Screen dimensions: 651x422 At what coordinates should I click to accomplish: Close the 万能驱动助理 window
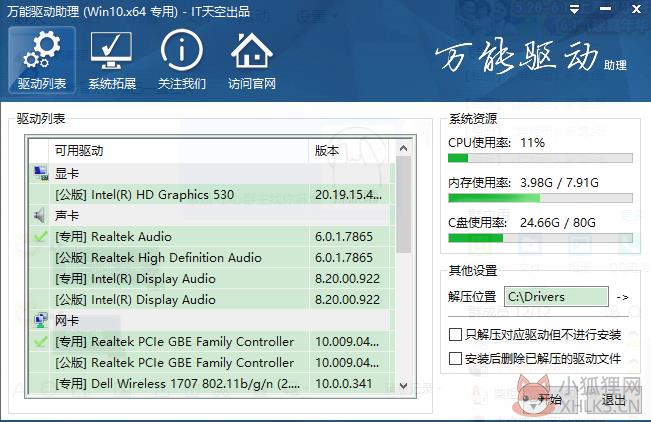636,9
